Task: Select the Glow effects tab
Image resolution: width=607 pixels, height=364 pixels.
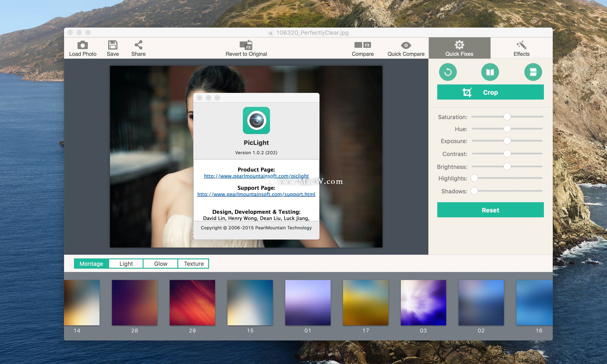Action: point(161,264)
